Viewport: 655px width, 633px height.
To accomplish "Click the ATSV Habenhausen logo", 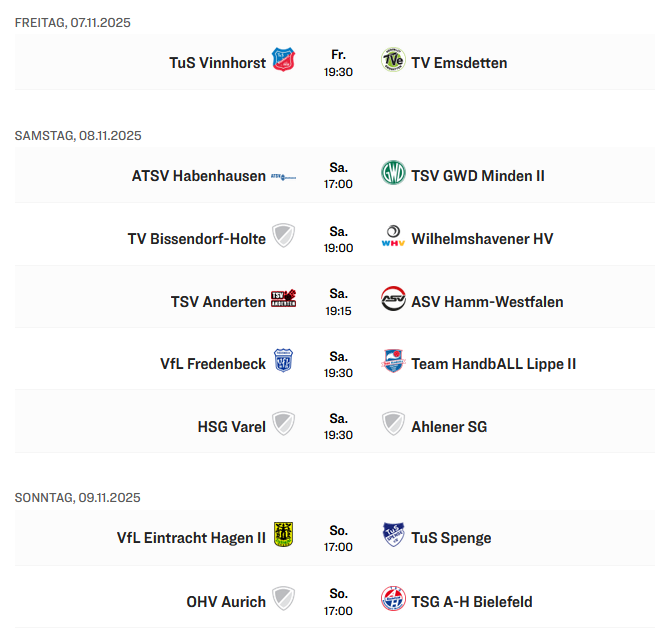I will point(284,175).
